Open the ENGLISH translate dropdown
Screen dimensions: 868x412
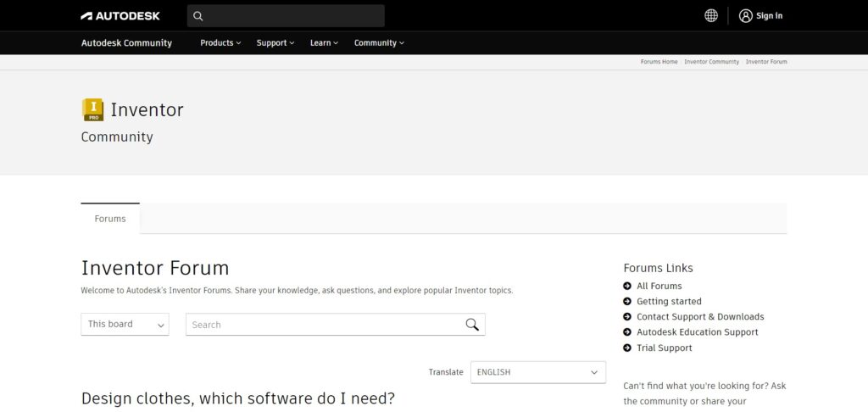[538, 372]
